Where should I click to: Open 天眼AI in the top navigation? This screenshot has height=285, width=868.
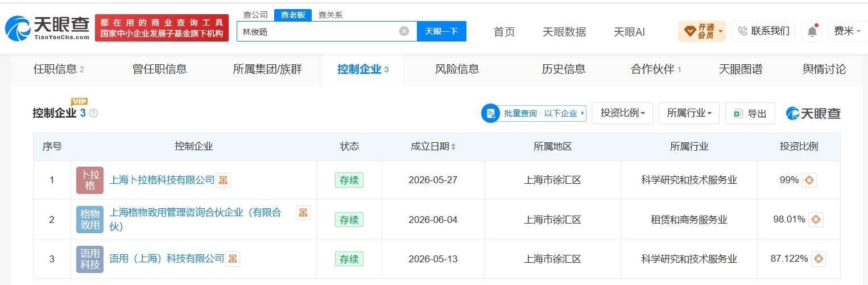click(x=629, y=32)
